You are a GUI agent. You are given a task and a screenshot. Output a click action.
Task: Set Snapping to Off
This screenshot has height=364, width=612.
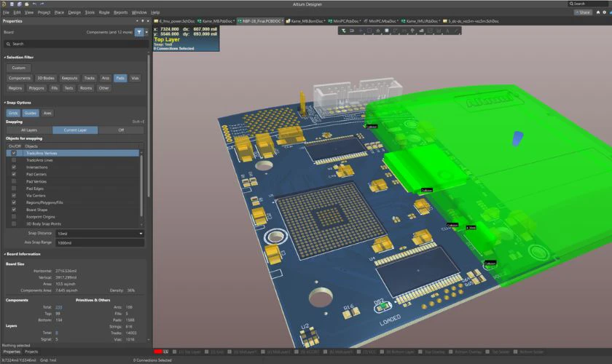121,130
